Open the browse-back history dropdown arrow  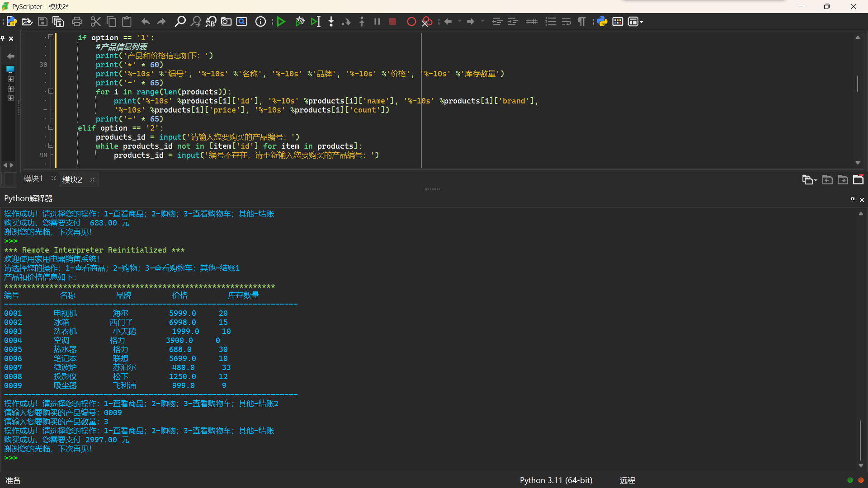(459, 22)
